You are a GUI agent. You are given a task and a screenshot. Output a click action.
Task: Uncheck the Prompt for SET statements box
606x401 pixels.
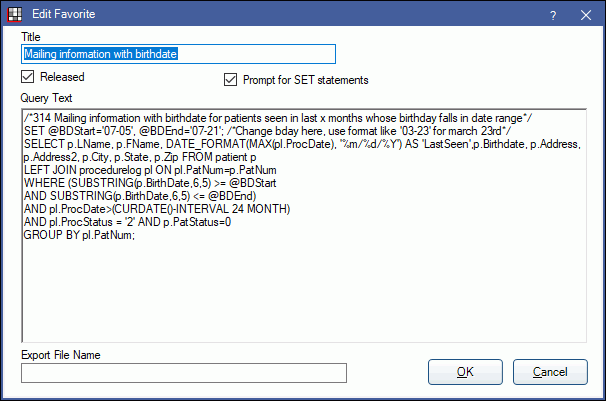click(231, 80)
